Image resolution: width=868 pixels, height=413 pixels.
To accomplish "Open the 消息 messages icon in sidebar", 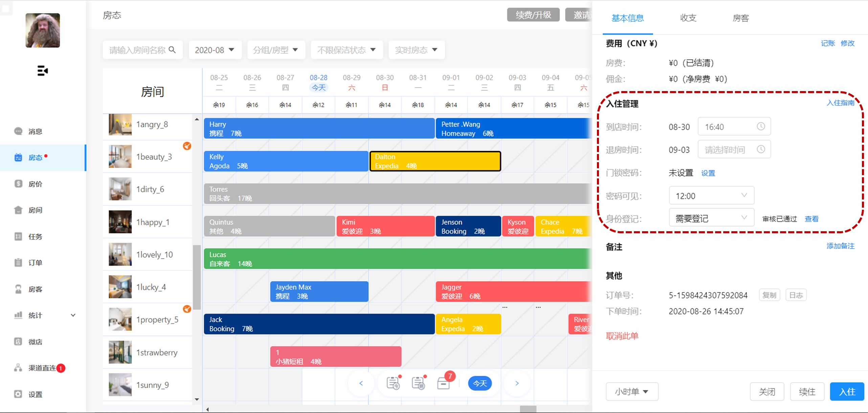I will (18, 131).
